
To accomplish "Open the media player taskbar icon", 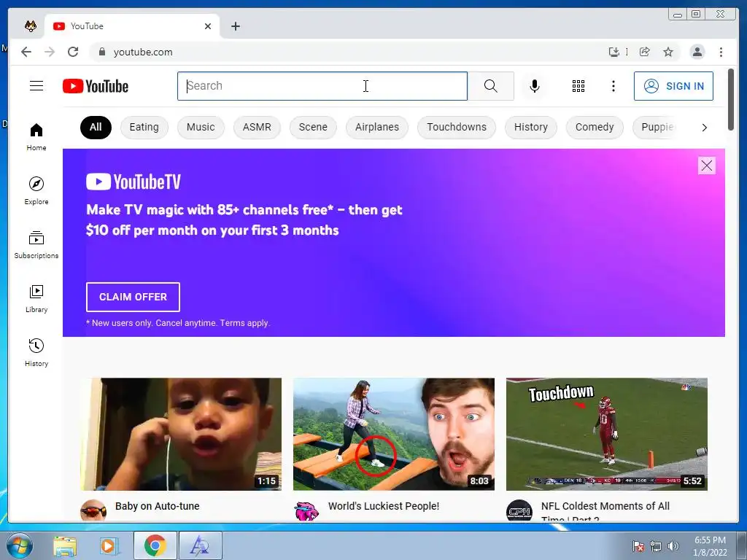I will tap(109, 545).
